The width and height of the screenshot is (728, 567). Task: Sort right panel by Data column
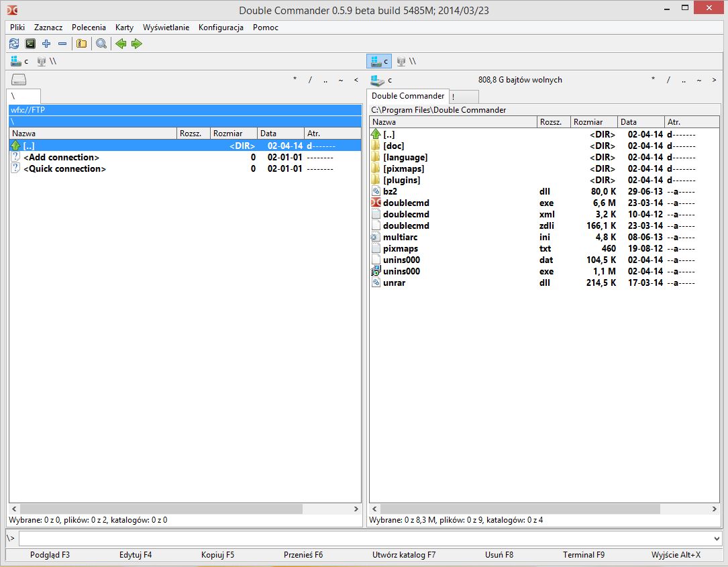click(641, 122)
